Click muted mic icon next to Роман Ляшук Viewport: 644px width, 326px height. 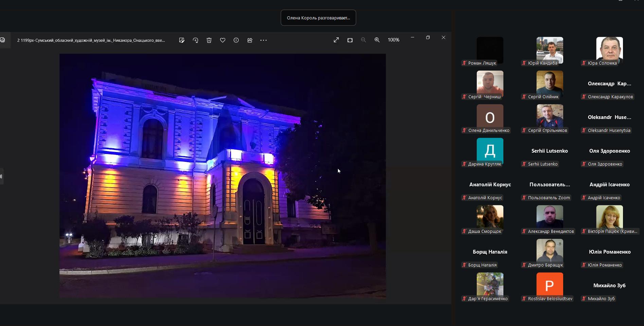[x=464, y=63]
